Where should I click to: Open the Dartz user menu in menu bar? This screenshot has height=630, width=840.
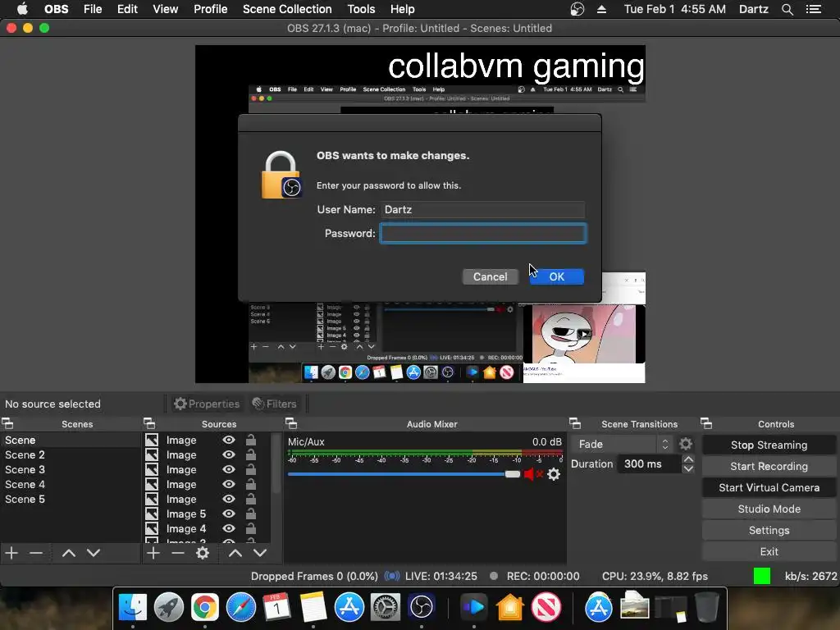(x=753, y=9)
